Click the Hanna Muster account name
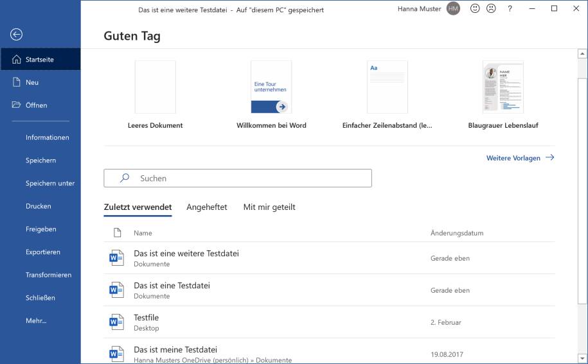This screenshot has width=588, height=364. 419,8
